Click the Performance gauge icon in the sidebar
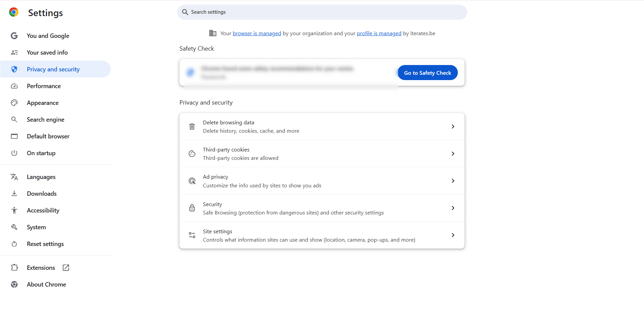Screen dimensions: 644x309 click(x=14, y=86)
